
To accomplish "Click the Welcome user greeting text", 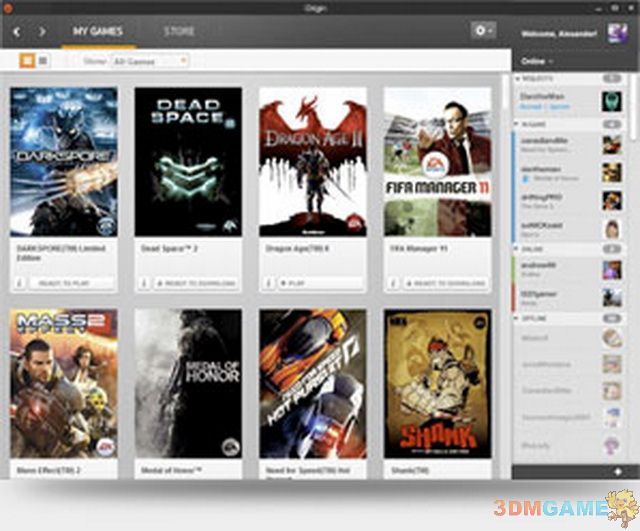I will [x=559, y=33].
